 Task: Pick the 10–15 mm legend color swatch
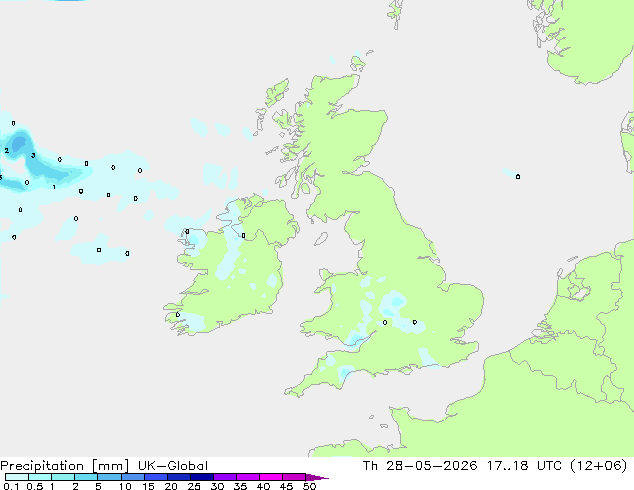[133, 477]
